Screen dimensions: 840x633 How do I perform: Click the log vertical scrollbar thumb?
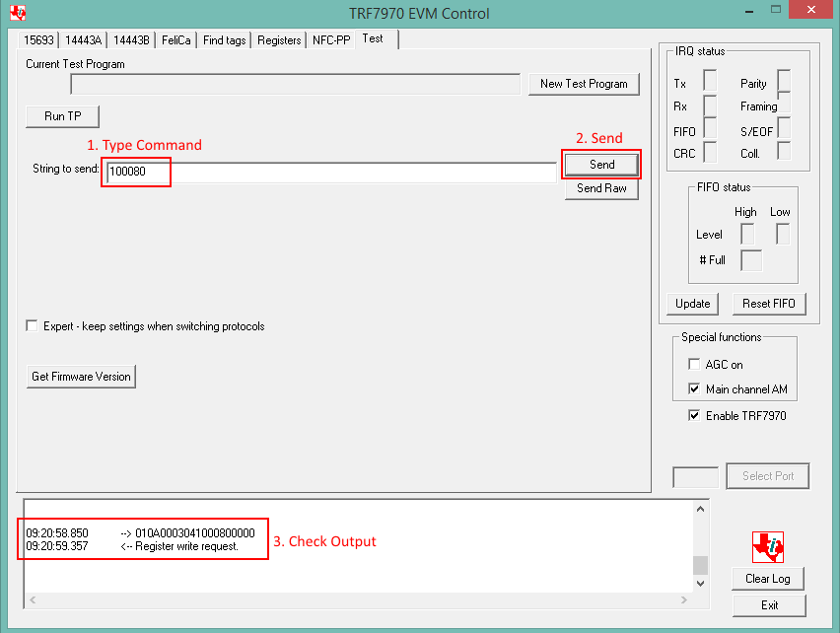700,565
